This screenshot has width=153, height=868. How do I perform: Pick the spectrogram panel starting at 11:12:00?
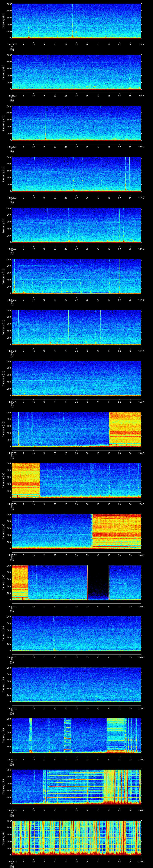pos(76,276)
